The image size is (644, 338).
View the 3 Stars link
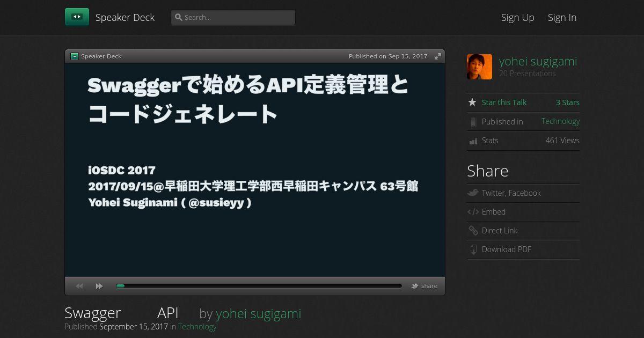pyautogui.click(x=568, y=102)
